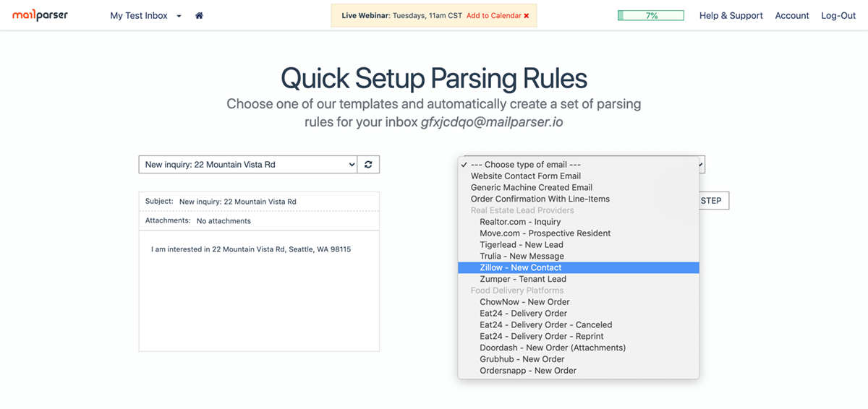Go to the home icon
Image resolution: width=868 pixels, height=409 pixels.
coord(200,15)
